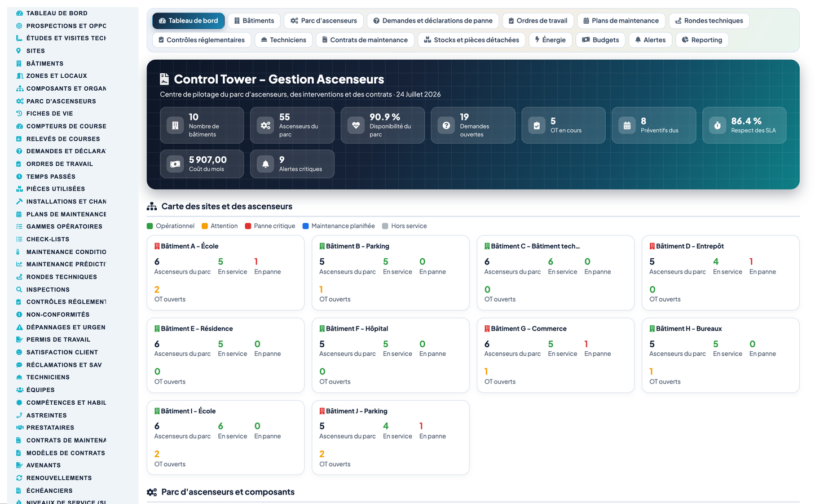Click the orange Attention legend swatch
This screenshot has width=815, height=504.
click(205, 226)
